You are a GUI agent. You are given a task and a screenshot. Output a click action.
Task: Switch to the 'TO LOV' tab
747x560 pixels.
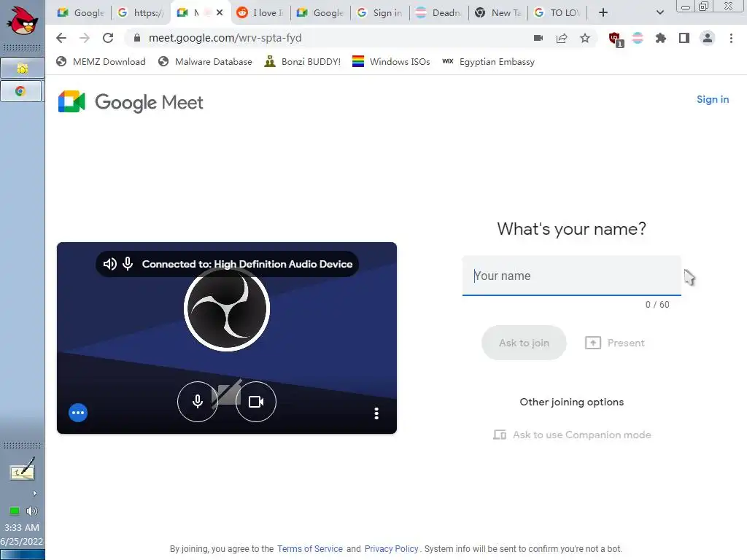click(557, 13)
